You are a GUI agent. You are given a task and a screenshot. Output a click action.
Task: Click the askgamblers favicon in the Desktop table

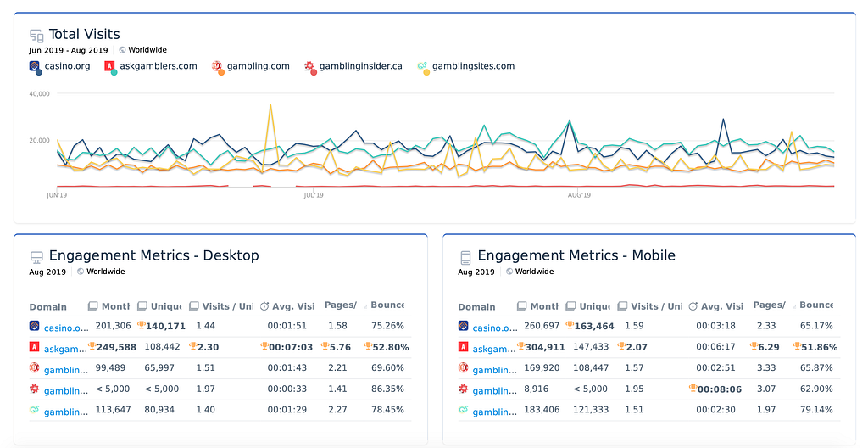34,347
